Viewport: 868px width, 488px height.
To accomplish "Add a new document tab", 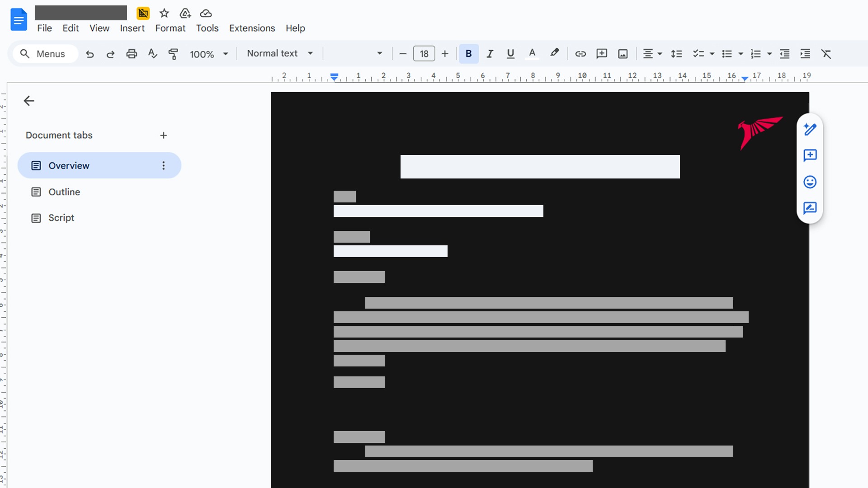I will (x=164, y=135).
